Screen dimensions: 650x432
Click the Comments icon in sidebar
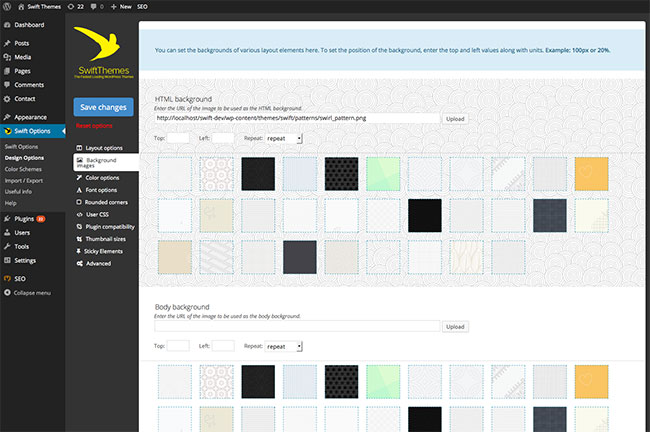(x=7, y=85)
